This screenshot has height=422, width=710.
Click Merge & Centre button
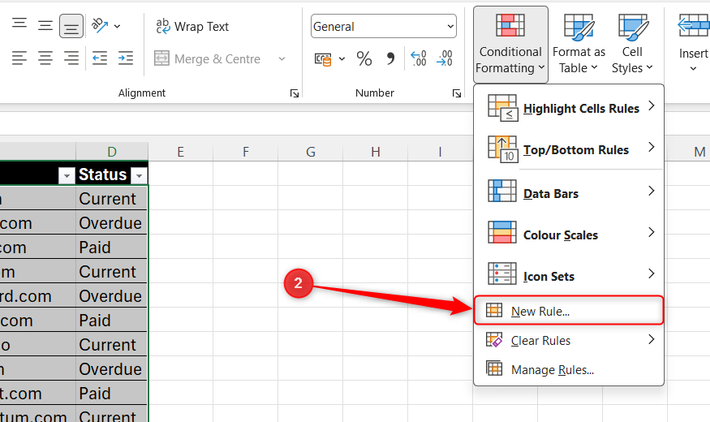pyautogui.click(x=207, y=59)
